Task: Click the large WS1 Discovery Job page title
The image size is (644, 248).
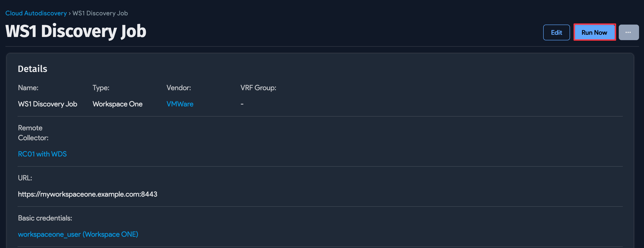Action: tap(76, 31)
